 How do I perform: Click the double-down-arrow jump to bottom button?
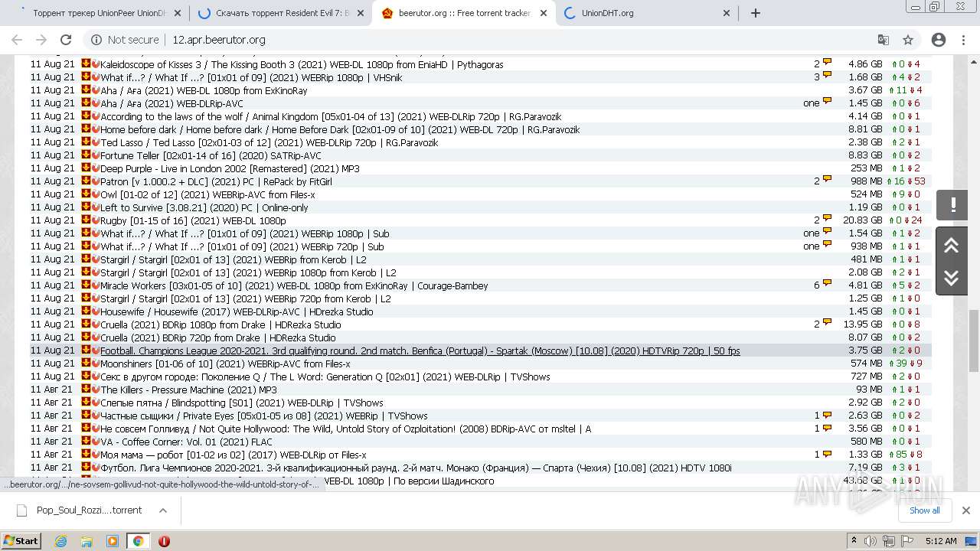[x=952, y=278]
